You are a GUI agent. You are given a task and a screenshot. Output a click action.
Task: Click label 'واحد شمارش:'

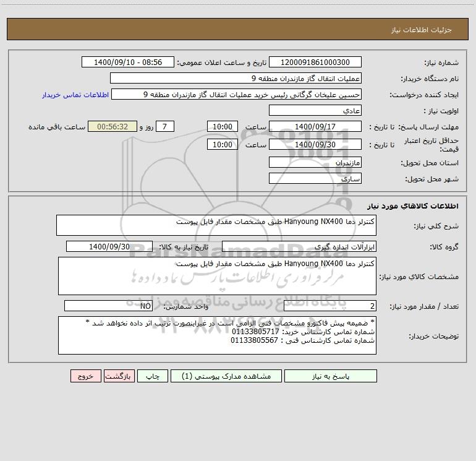186,307
